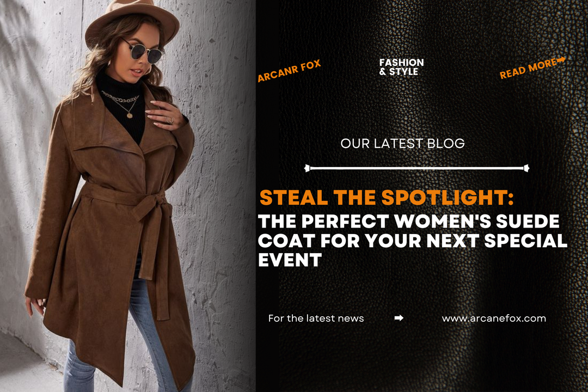Image resolution: width=588 pixels, height=392 pixels.
Task: Click the right end cap of divider line
Action: point(526,168)
